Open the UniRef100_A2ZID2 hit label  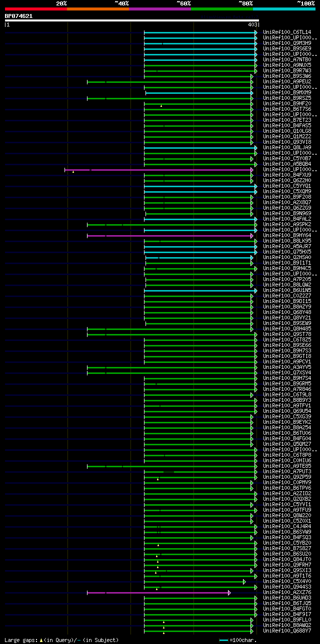tap(287, 494)
